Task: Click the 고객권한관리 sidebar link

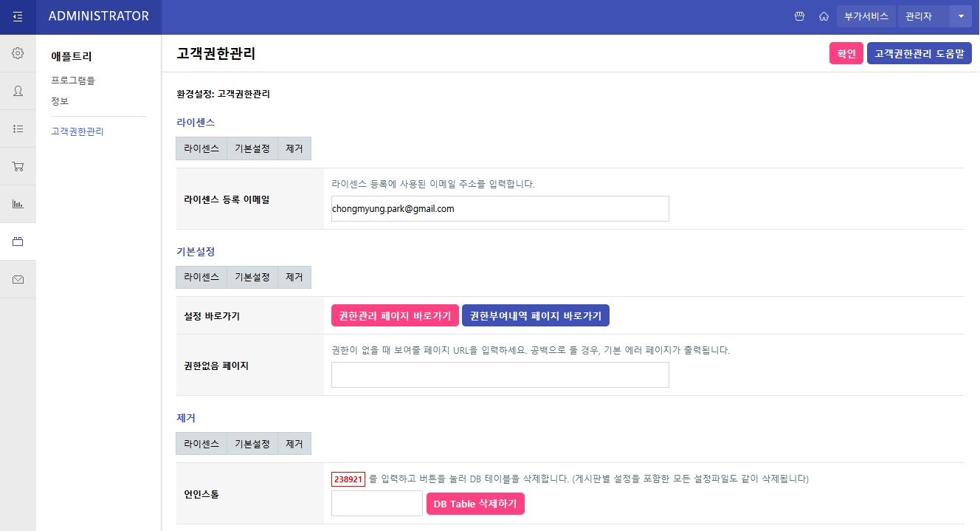Action: tap(77, 131)
